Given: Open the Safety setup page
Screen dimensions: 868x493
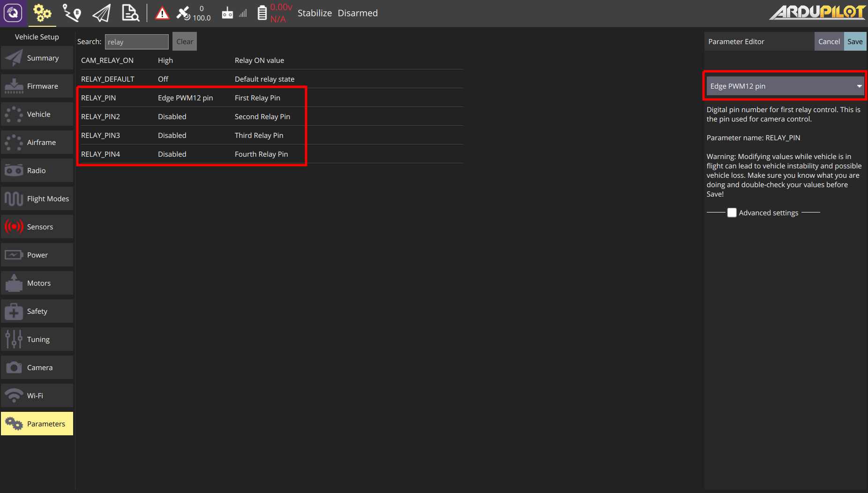Looking at the screenshot, I should [37, 311].
